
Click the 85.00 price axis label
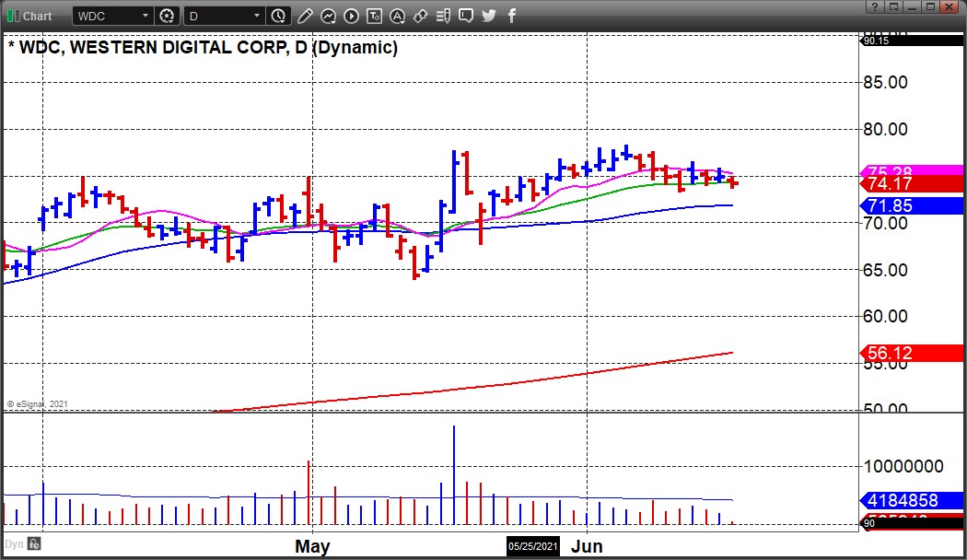(886, 83)
